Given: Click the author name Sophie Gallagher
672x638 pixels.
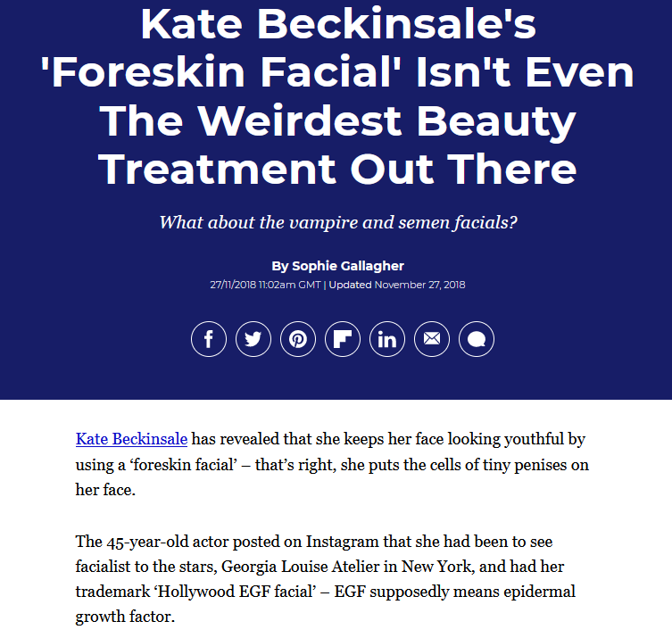Looking at the screenshot, I should tap(347, 266).
